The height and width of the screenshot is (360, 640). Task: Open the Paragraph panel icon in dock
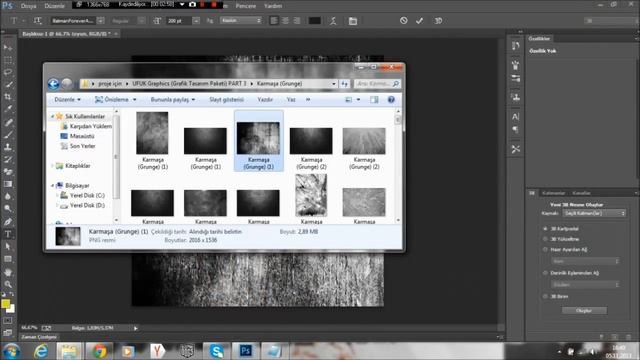click(516, 129)
